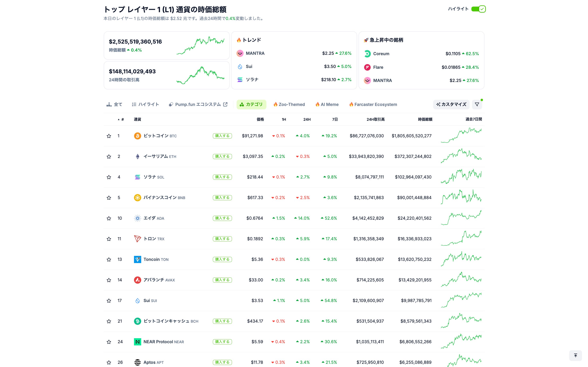
Task: Click the Bitcoin coin logo
Action: pos(137,136)
